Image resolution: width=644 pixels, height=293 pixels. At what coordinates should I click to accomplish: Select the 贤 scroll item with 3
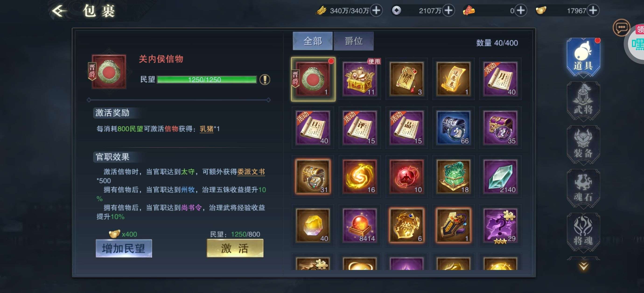coord(406,79)
